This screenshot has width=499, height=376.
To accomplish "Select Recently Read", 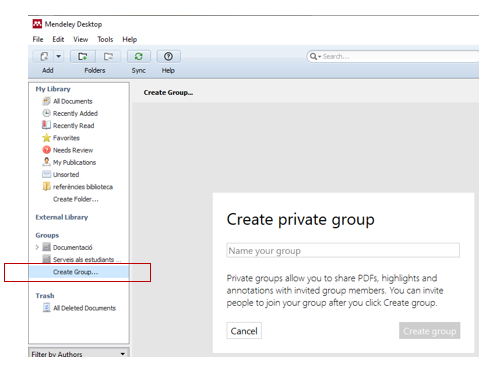I will click(73, 126).
